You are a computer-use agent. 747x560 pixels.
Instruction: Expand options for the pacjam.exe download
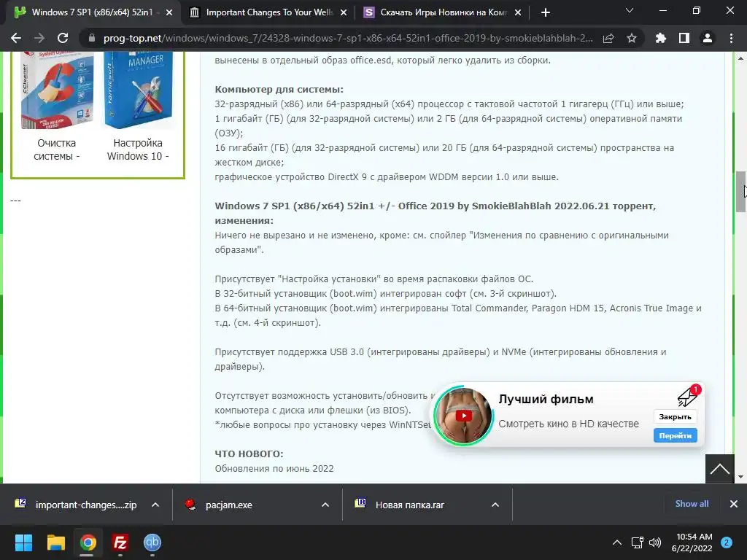point(325,505)
